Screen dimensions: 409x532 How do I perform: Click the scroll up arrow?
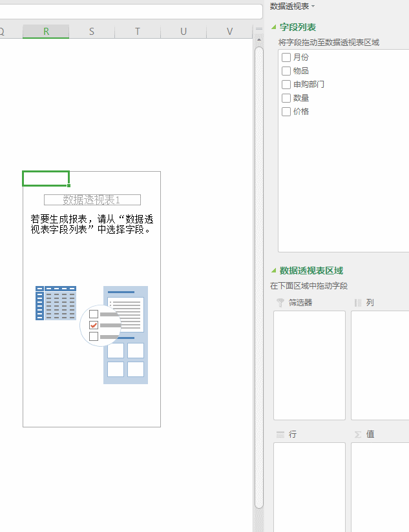[259, 40]
